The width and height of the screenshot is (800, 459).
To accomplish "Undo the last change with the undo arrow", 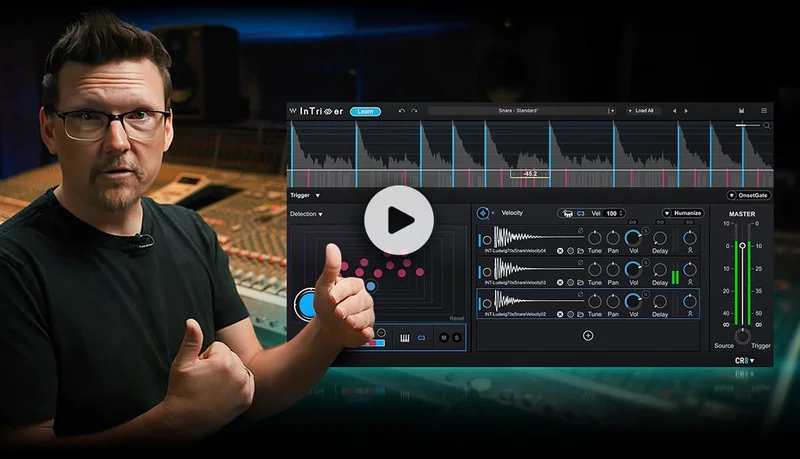I will (402, 111).
